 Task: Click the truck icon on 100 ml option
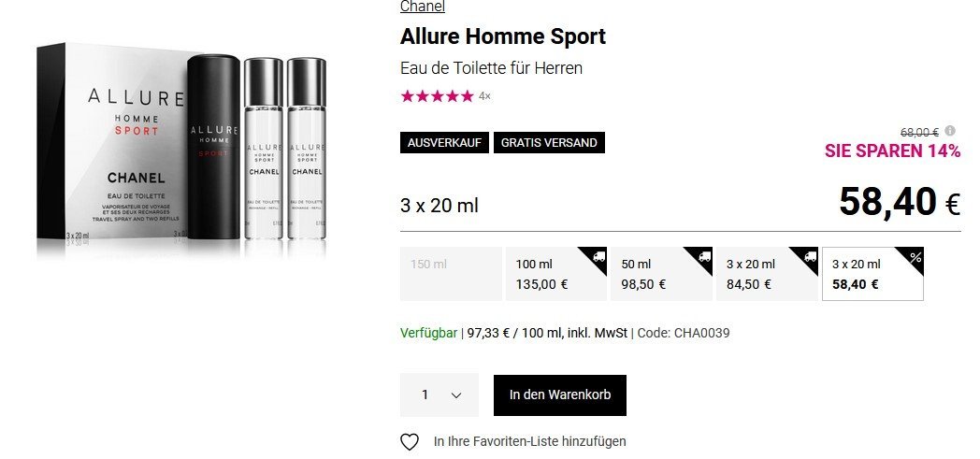coord(598,256)
